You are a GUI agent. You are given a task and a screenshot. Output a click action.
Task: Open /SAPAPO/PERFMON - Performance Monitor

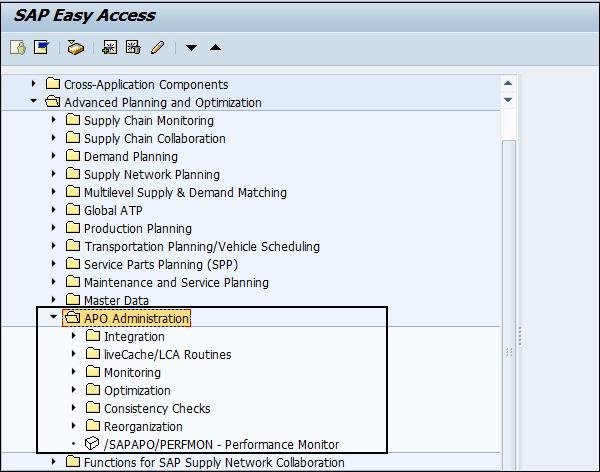pos(222,444)
